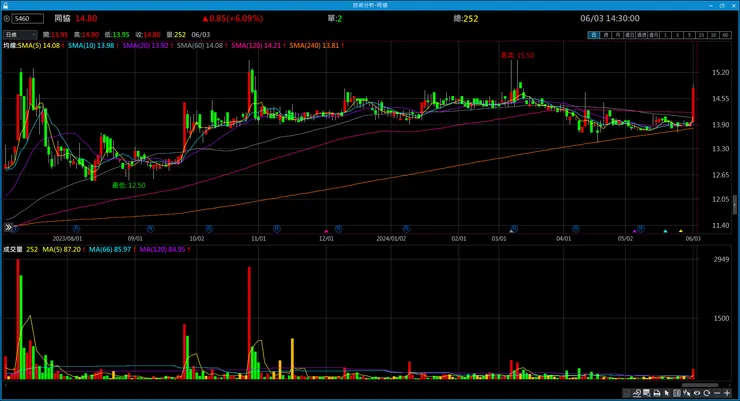
Task: Click the highest price 15.50 label
Action: tap(517, 55)
